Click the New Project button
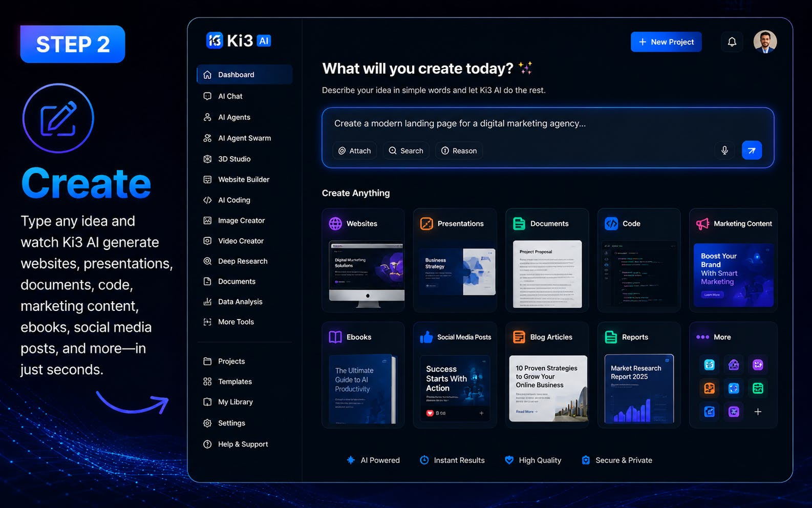This screenshot has width=812, height=508. click(666, 42)
